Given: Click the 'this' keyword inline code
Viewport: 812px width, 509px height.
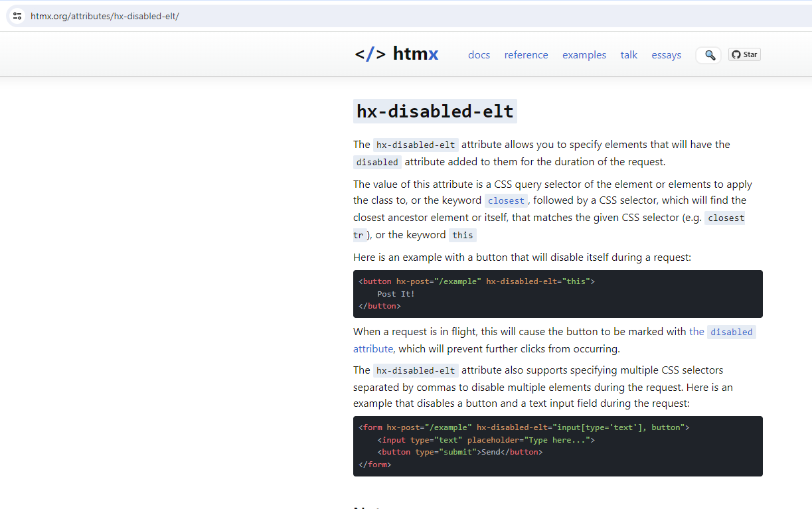Looking at the screenshot, I should click(x=463, y=235).
